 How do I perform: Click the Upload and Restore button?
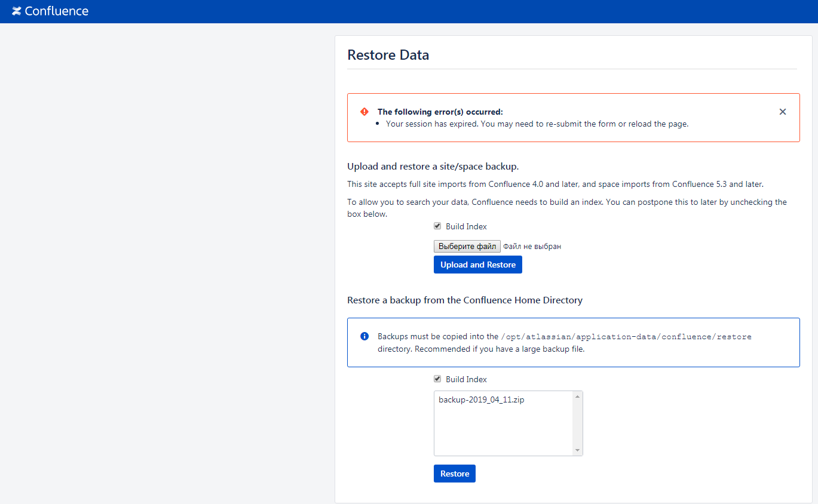[478, 265]
